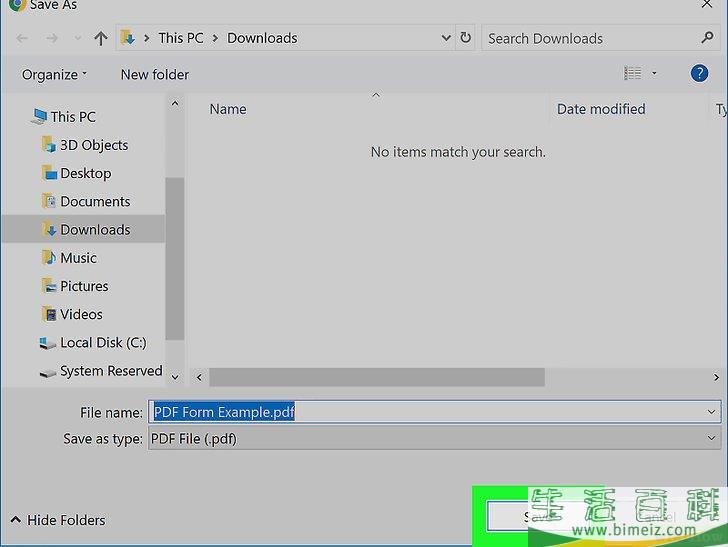This screenshot has height=547, width=728.
Task: Click the Up one level arrow
Action: click(100, 39)
